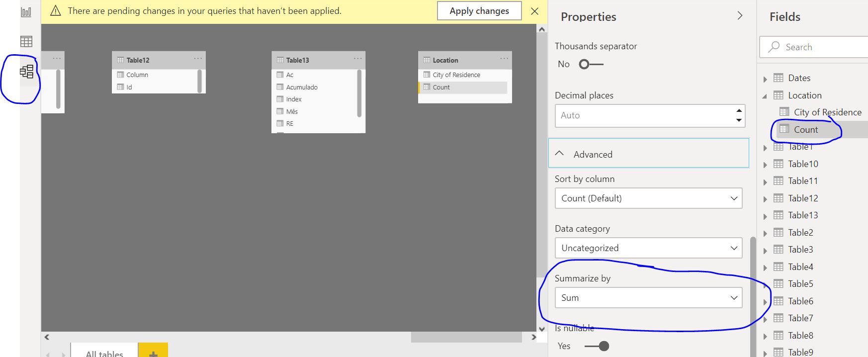The width and height of the screenshot is (868, 357).
Task: Expand Table10 in Fields pane
Action: pos(765,165)
